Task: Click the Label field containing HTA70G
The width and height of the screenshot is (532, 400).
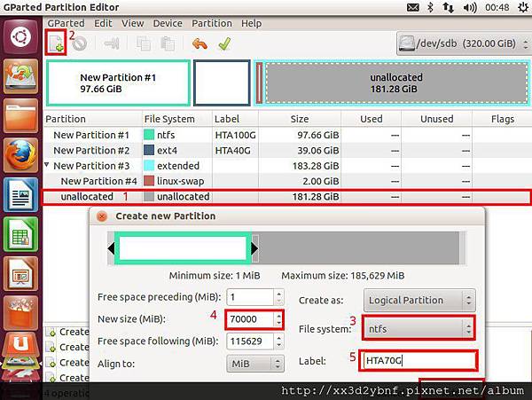Action: (419, 360)
